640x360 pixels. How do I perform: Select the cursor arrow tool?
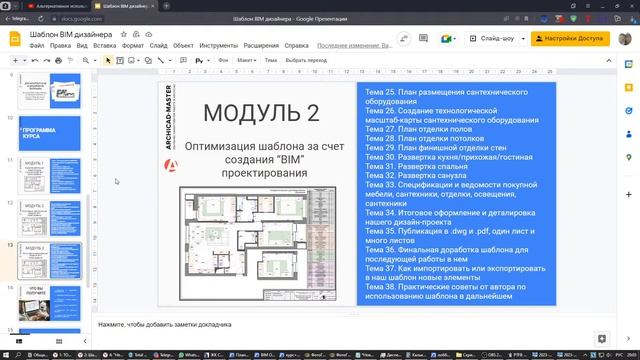click(x=108, y=60)
